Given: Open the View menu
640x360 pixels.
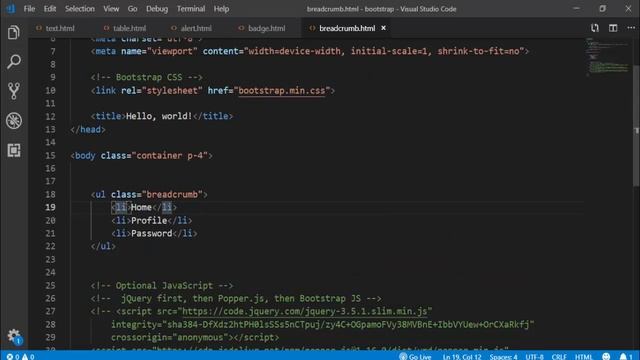Looking at the screenshot, I should pyautogui.click(x=111, y=9).
